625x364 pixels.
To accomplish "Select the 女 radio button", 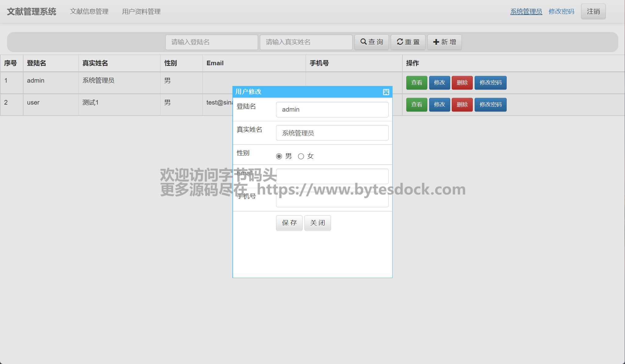I will click(x=301, y=156).
